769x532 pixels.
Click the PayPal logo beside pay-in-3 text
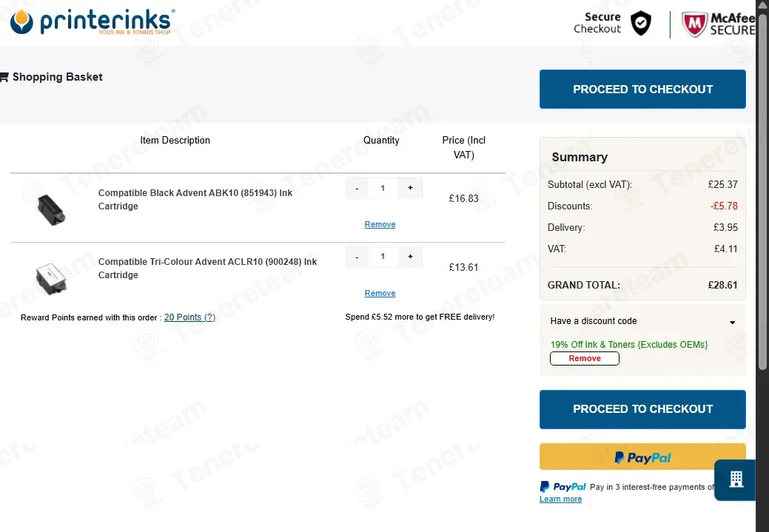563,487
